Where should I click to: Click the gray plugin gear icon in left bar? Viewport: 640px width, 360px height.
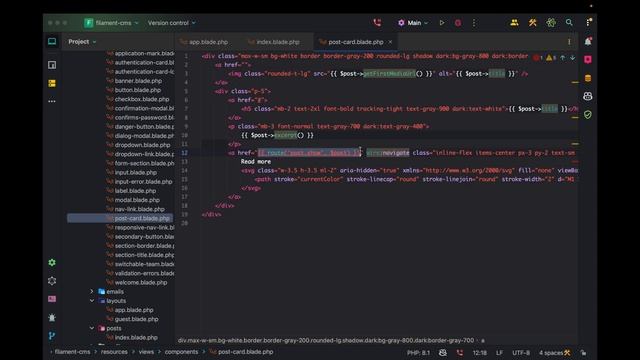point(52,281)
